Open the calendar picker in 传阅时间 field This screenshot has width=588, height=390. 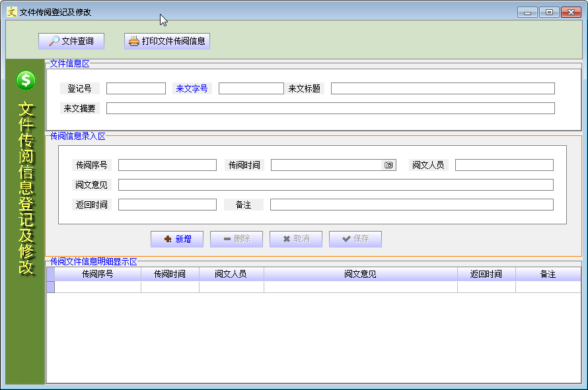[388, 165]
